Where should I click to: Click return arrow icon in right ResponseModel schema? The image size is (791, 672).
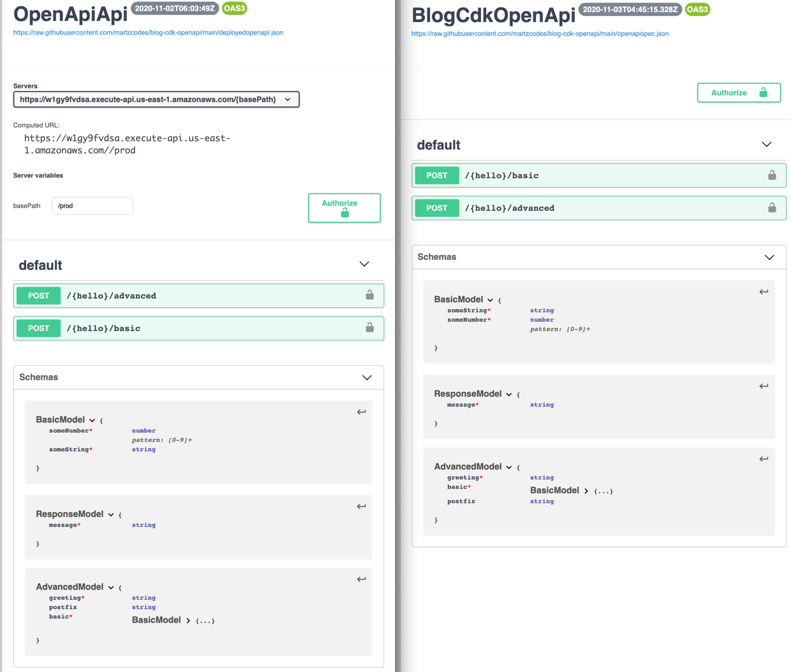[x=764, y=386]
